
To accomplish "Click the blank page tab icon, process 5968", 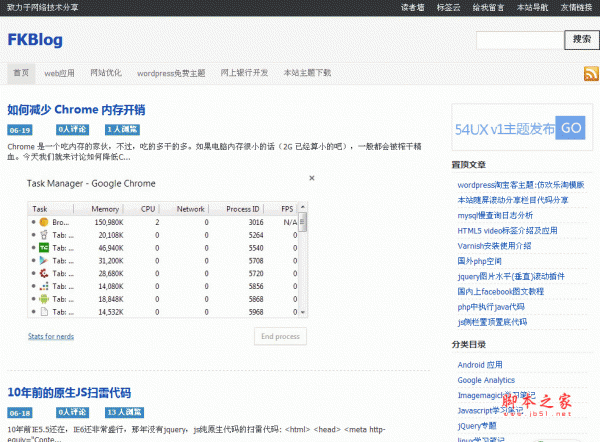I will click(44, 312).
